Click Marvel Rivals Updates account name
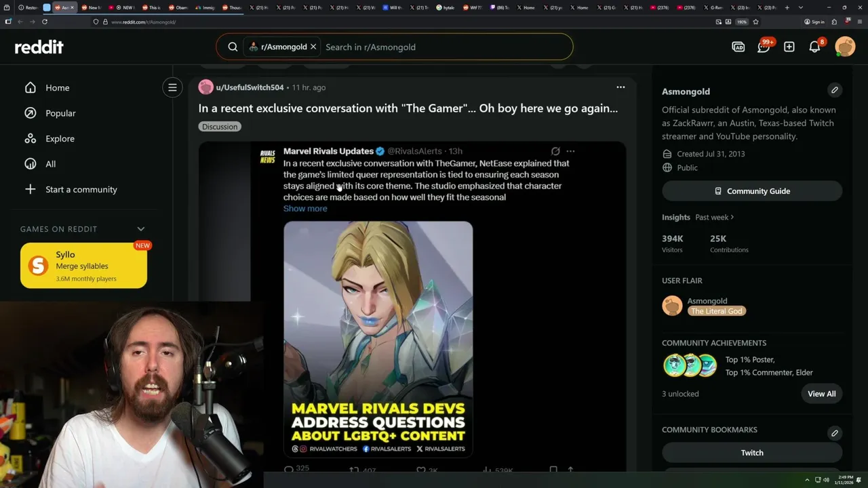The height and width of the screenshot is (488, 868). (328, 151)
